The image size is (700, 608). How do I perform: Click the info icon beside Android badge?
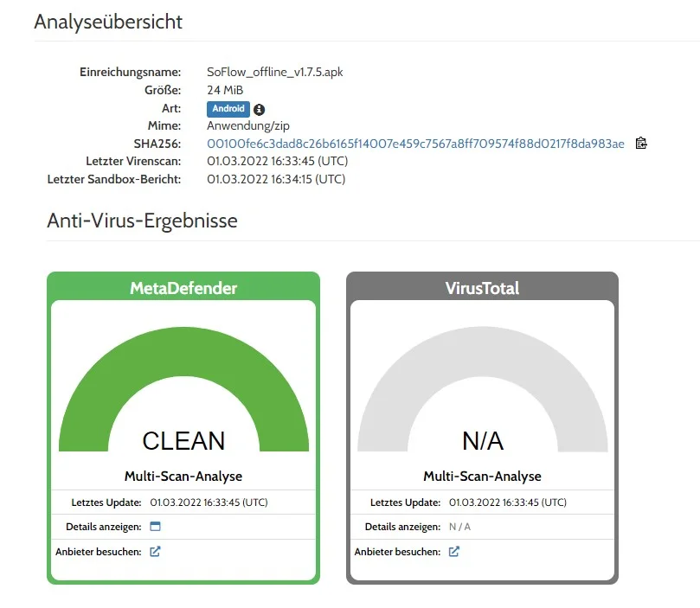click(259, 109)
